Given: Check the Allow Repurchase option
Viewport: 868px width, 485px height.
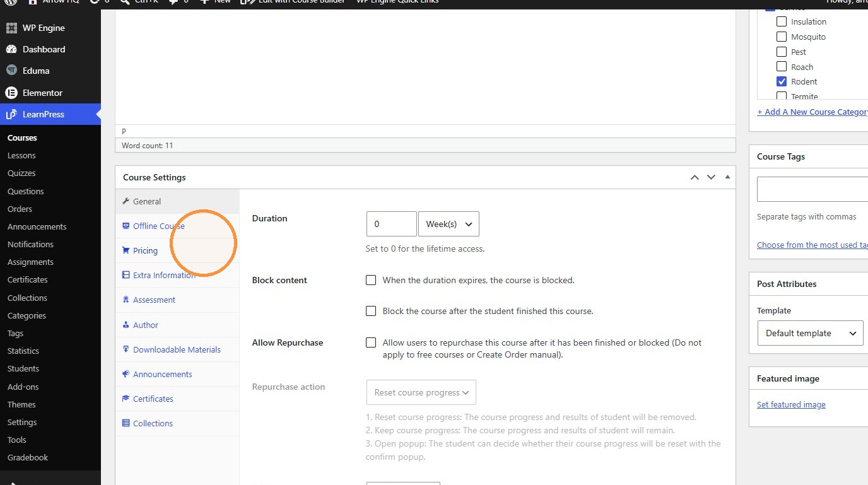Looking at the screenshot, I should click(371, 342).
